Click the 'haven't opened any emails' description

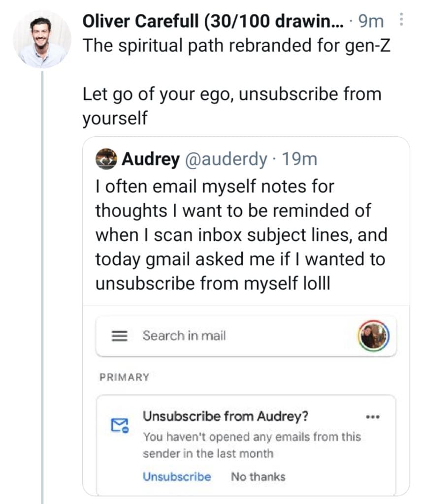(251, 444)
